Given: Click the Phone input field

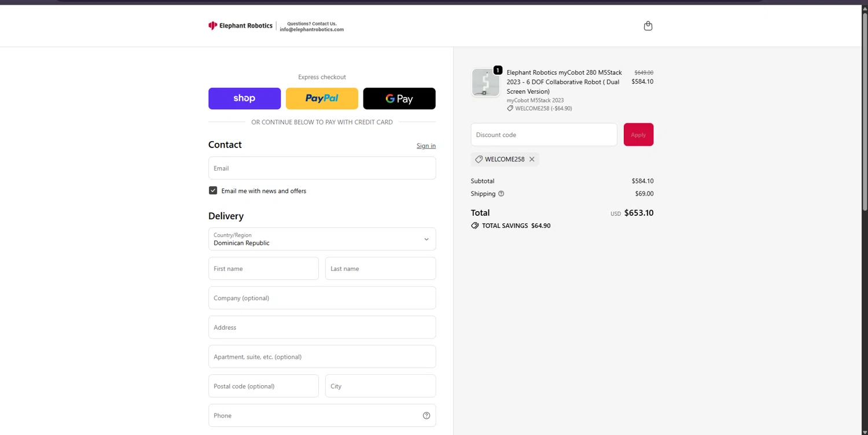Looking at the screenshot, I should click(x=322, y=415).
